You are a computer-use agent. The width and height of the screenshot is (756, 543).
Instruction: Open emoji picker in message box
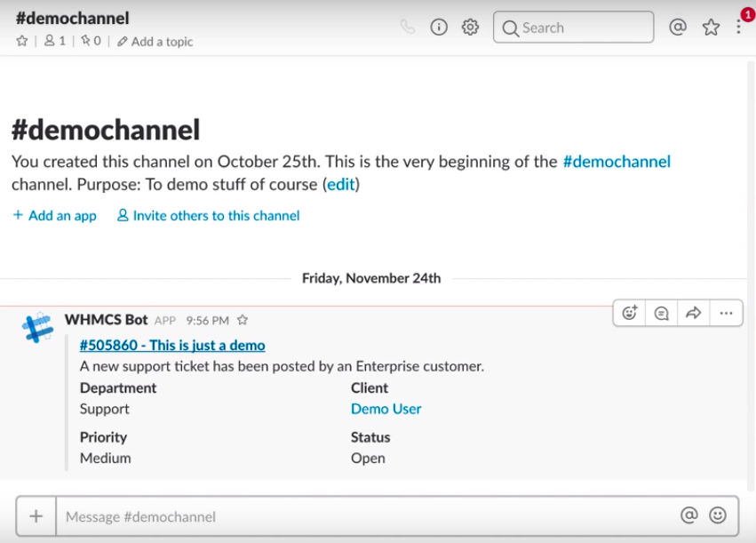(x=718, y=515)
